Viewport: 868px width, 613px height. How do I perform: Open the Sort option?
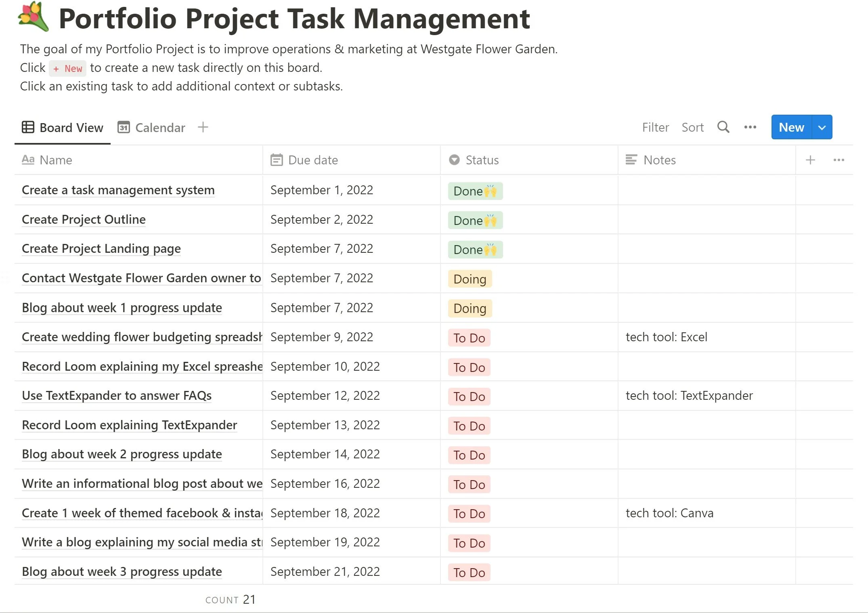click(x=692, y=127)
